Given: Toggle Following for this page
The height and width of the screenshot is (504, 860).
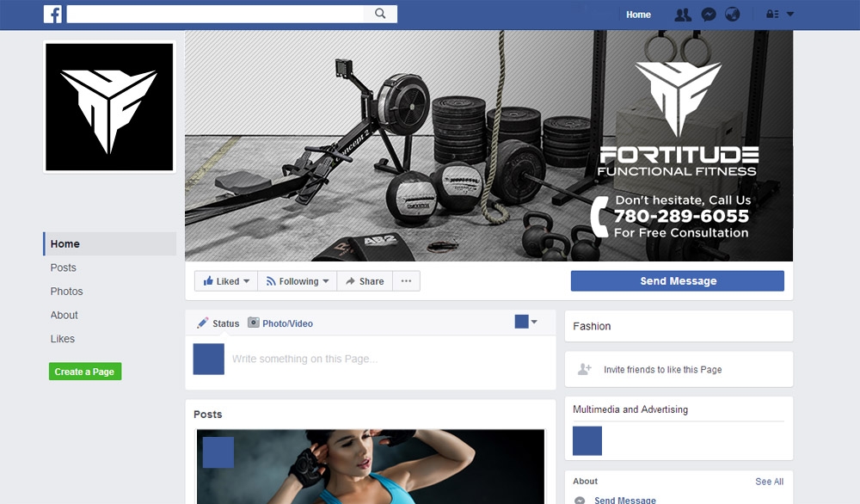Looking at the screenshot, I should click(x=297, y=280).
